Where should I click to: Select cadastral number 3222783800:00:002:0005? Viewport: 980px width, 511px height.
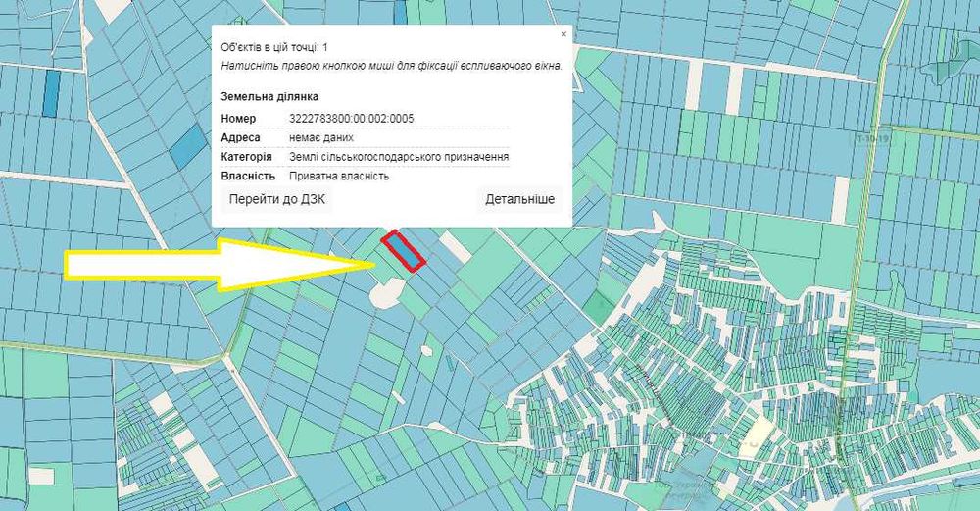[351, 119]
